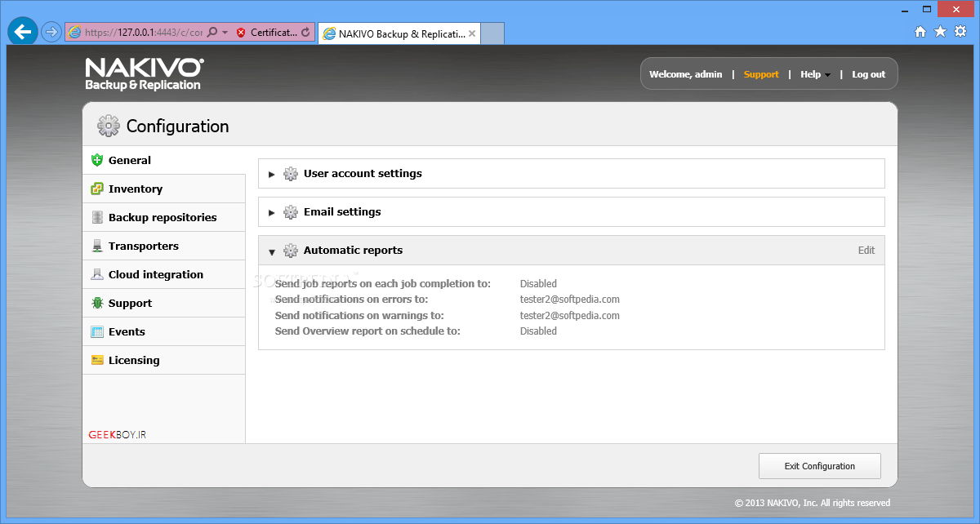Screen dimensions: 980x524
Task: Click Email settings heading
Action: [342, 212]
